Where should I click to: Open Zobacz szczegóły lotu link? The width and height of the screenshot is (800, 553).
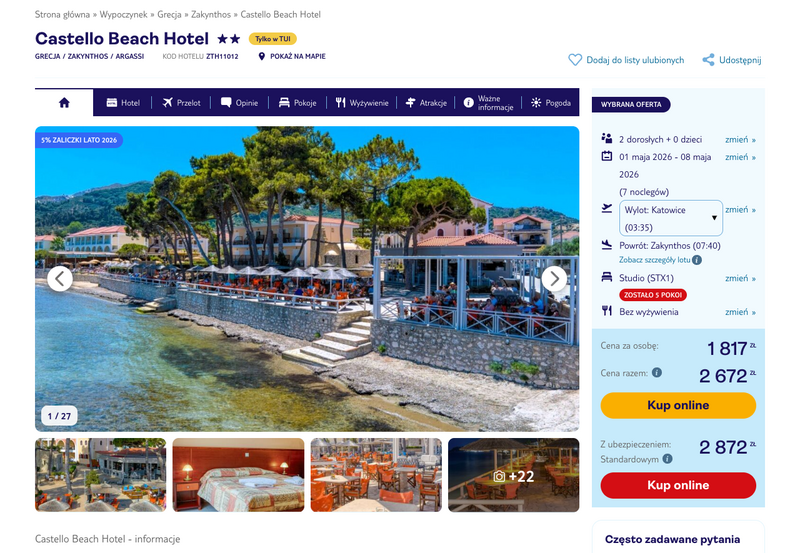(655, 260)
